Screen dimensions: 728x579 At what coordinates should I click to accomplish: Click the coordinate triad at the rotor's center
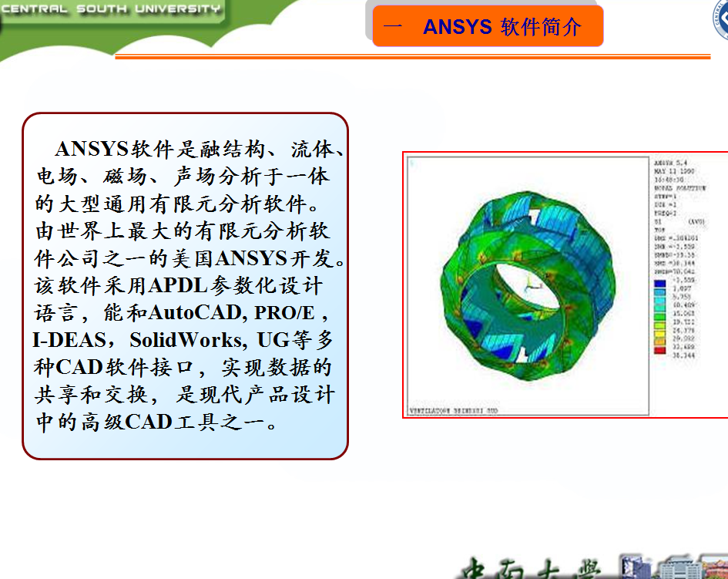coord(532,283)
